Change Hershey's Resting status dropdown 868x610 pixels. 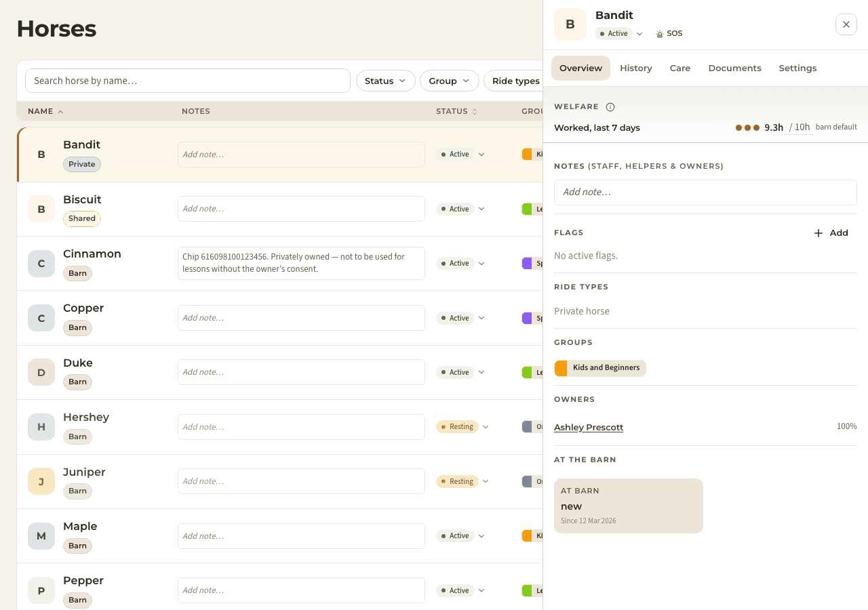click(462, 426)
